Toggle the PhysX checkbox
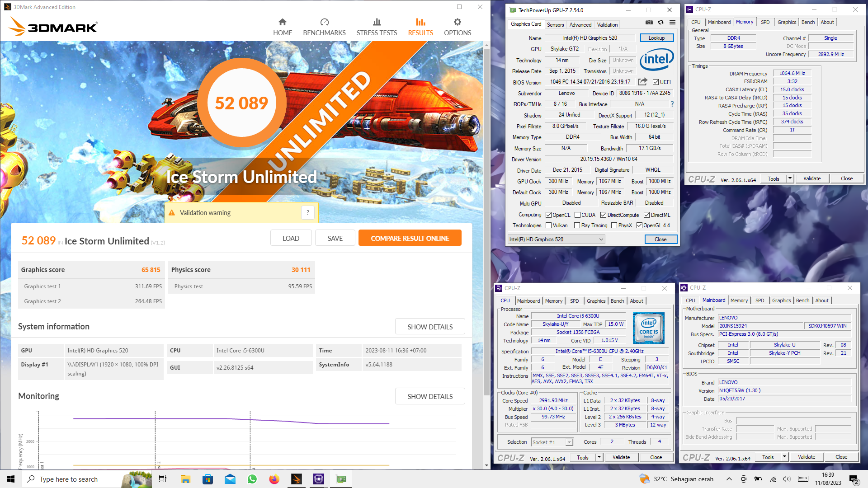This screenshot has width=868, height=488. 614,225
